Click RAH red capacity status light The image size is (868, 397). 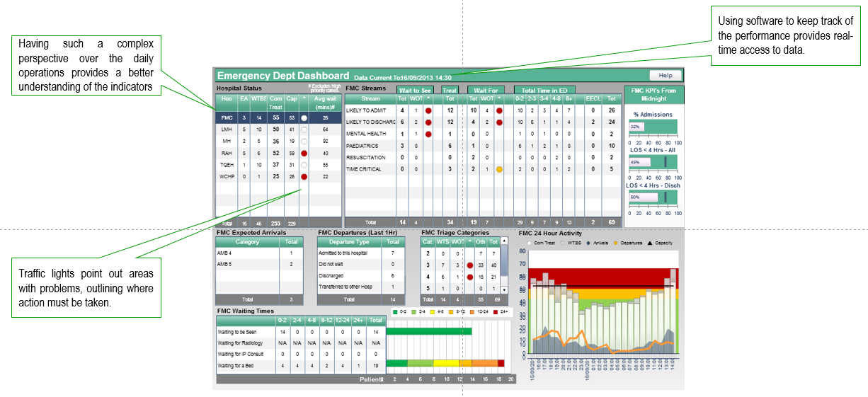coord(304,152)
